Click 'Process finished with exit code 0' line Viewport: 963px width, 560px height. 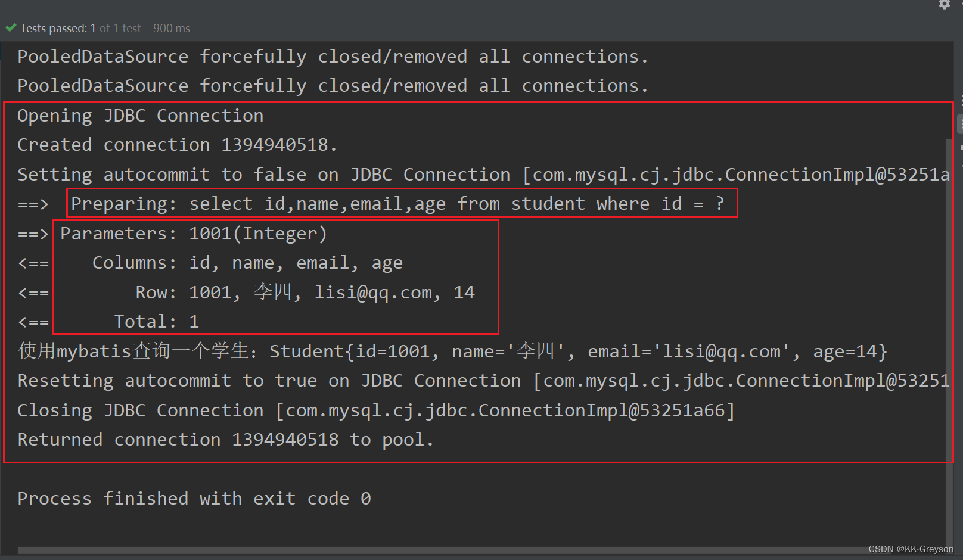(194, 499)
